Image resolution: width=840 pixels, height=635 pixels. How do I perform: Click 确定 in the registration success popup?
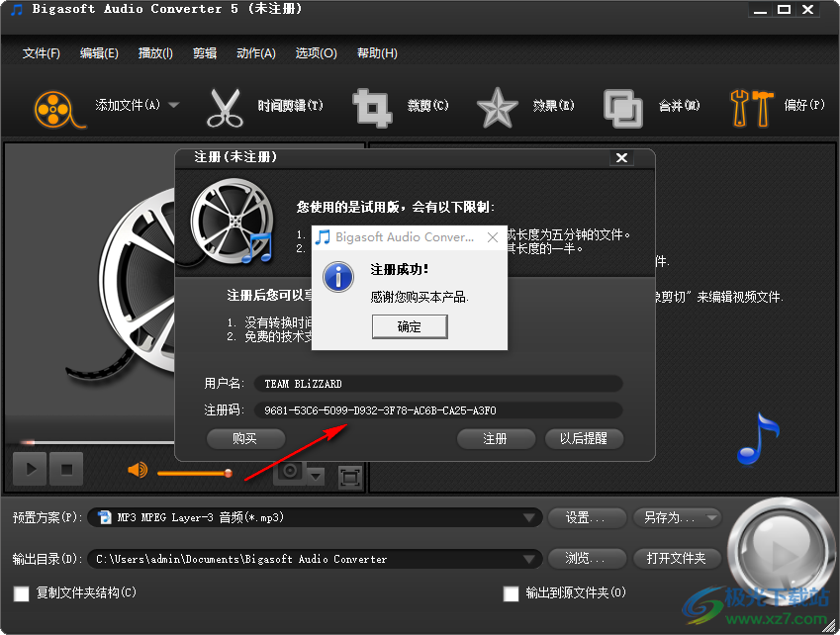click(410, 326)
